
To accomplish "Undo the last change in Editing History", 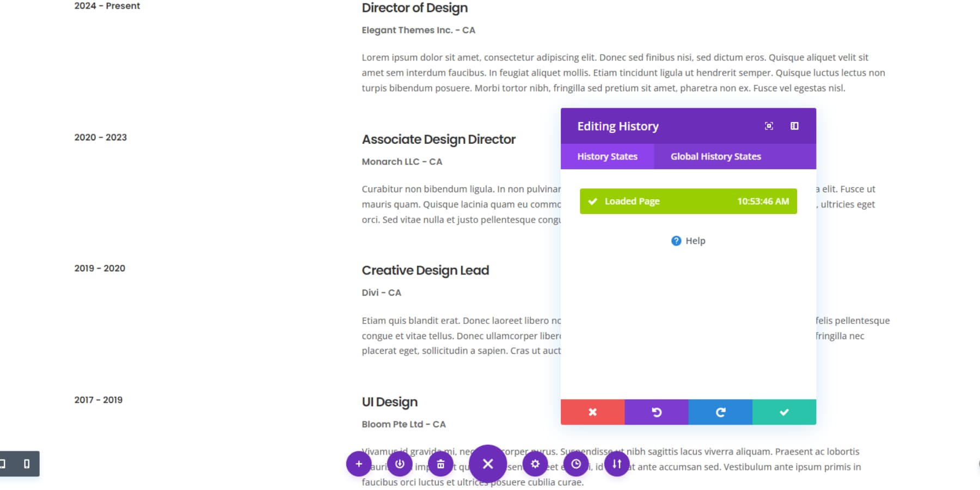I will tap(656, 412).
